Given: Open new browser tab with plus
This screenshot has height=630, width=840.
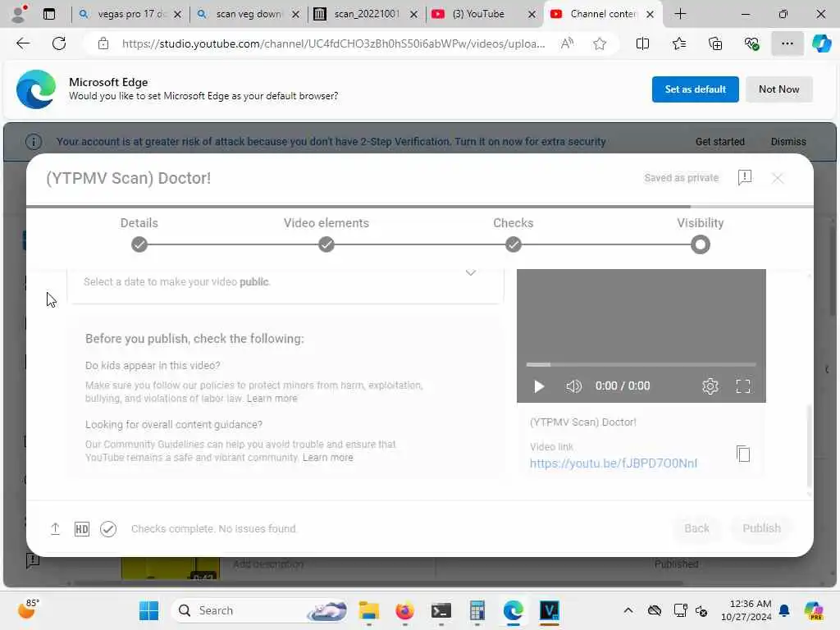Looking at the screenshot, I should click(x=680, y=14).
